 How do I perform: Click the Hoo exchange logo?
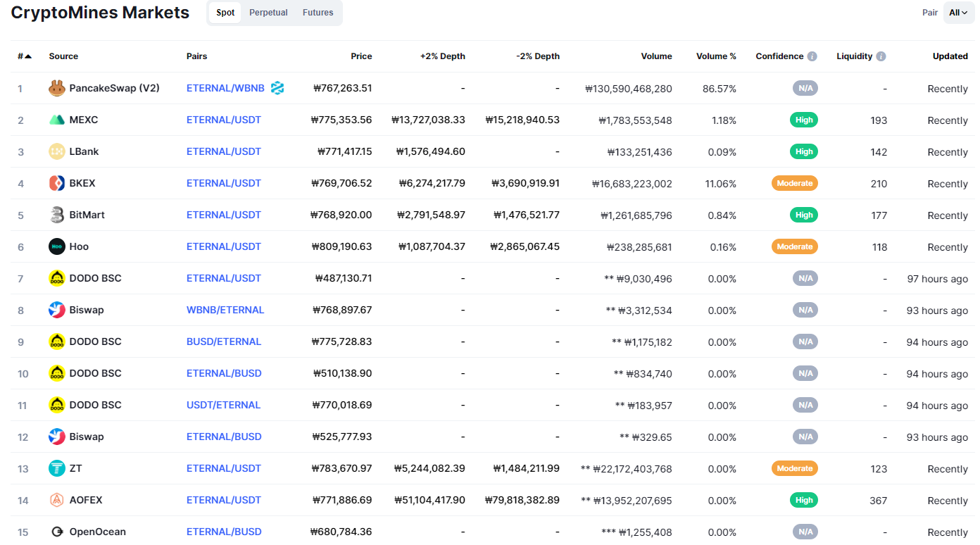(x=57, y=246)
